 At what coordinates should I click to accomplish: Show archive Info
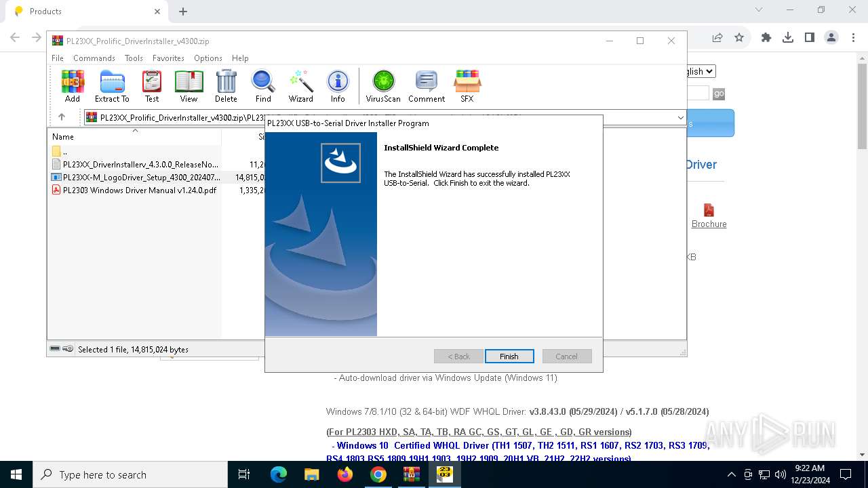(x=338, y=86)
